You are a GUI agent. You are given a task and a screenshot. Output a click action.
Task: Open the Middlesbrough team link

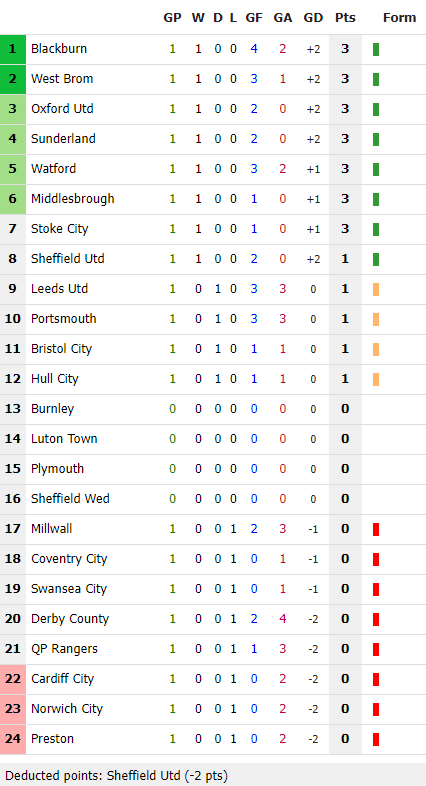pos(73,199)
